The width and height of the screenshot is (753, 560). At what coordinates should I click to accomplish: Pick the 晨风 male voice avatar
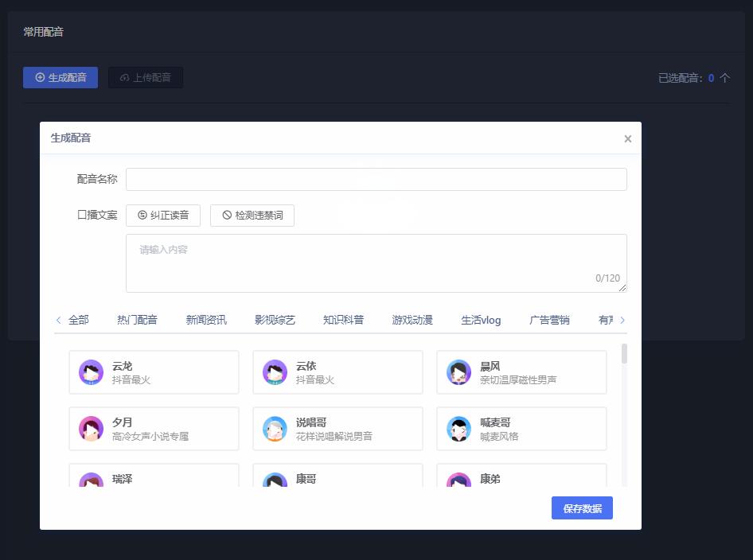458,372
